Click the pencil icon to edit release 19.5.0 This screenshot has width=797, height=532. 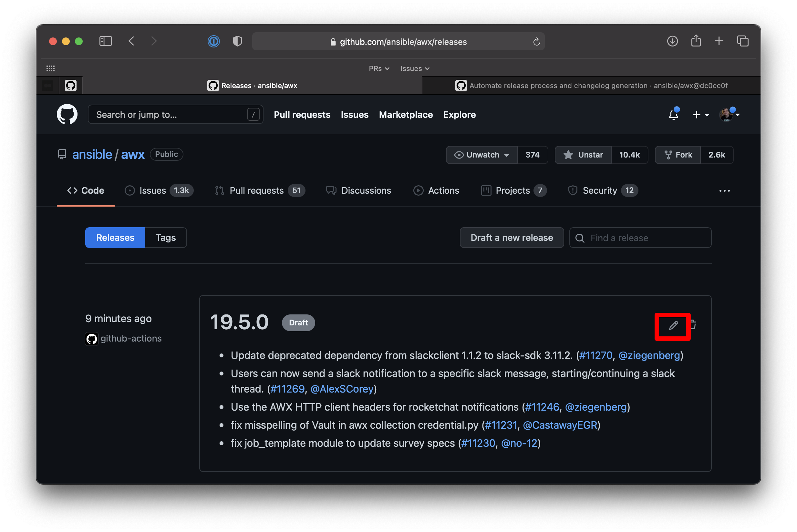[673, 326]
